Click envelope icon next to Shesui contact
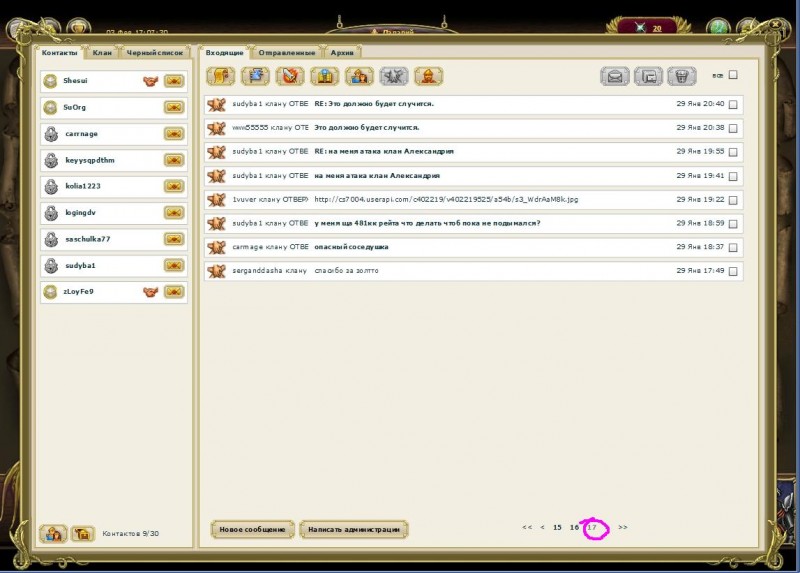Image resolution: width=800 pixels, height=573 pixels. [174, 81]
